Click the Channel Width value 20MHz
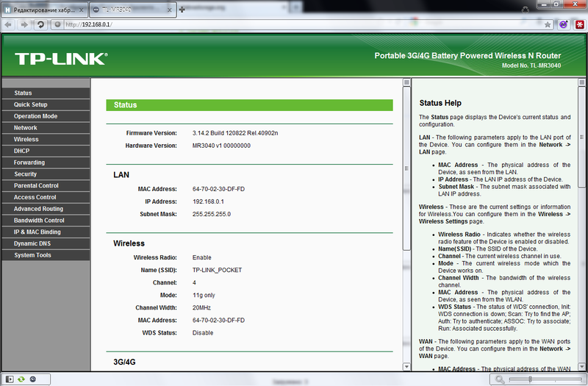Viewport: 588px width, 386px height. [x=201, y=307]
